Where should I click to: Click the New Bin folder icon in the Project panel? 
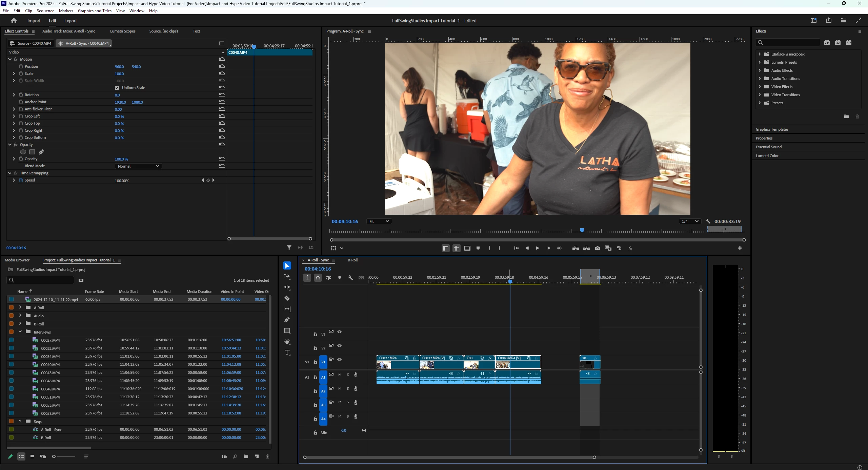[x=246, y=456]
